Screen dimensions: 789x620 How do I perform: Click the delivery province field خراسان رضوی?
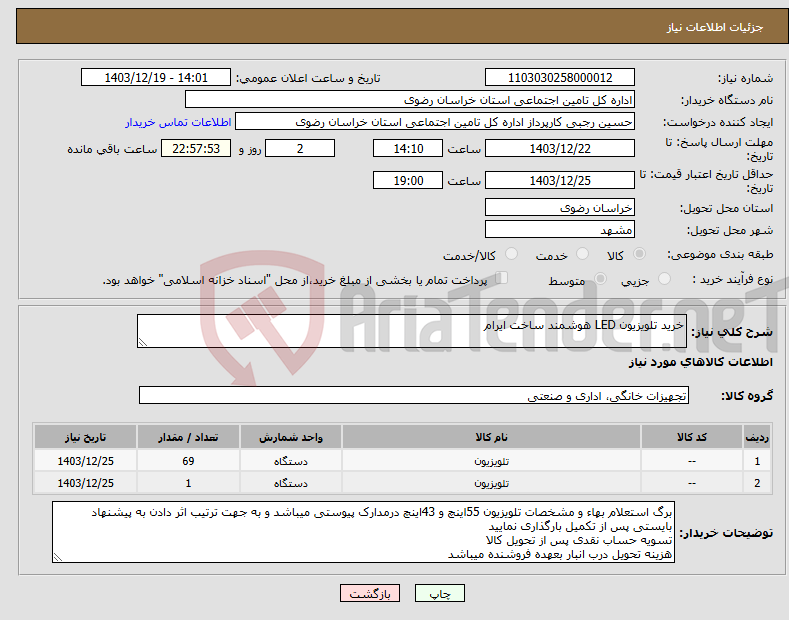coord(560,207)
